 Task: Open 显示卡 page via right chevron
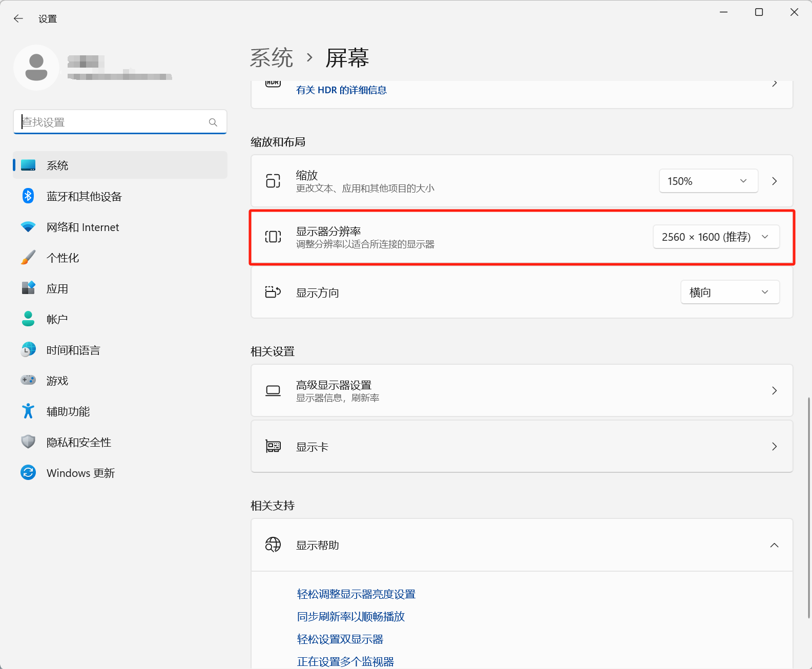[x=775, y=446]
